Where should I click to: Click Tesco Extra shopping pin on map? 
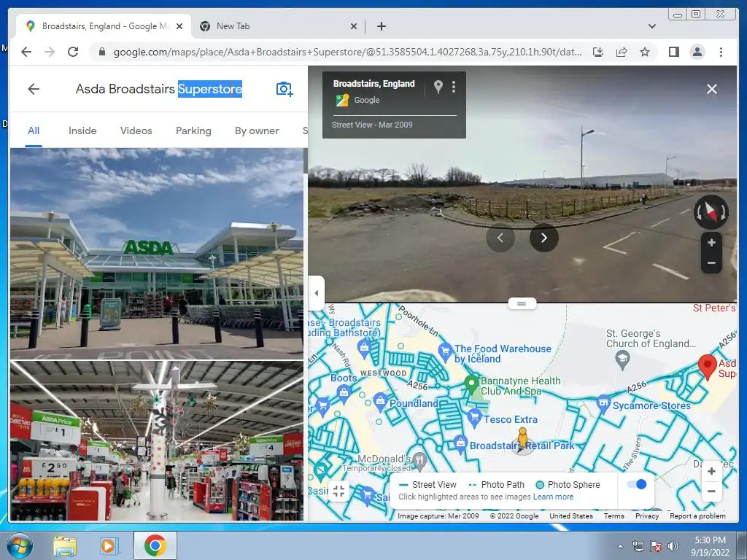point(474,418)
